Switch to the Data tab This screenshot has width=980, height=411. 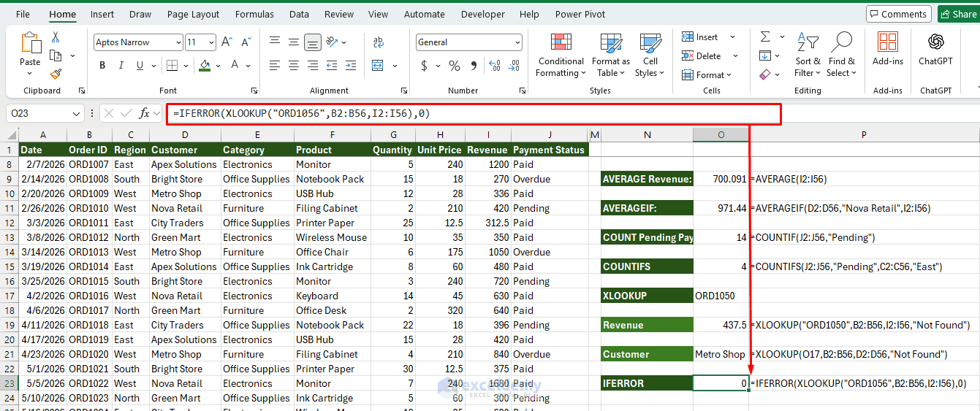click(299, 14)
